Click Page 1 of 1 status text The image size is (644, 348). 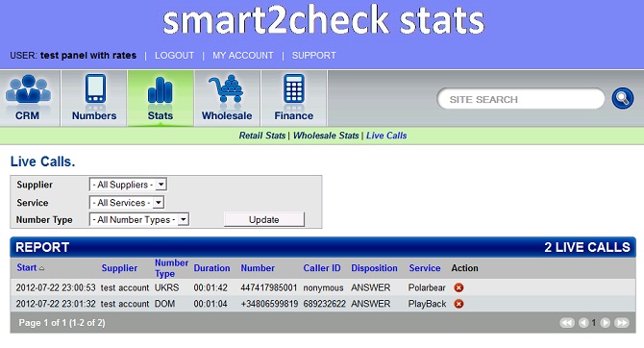pos(62,323)
